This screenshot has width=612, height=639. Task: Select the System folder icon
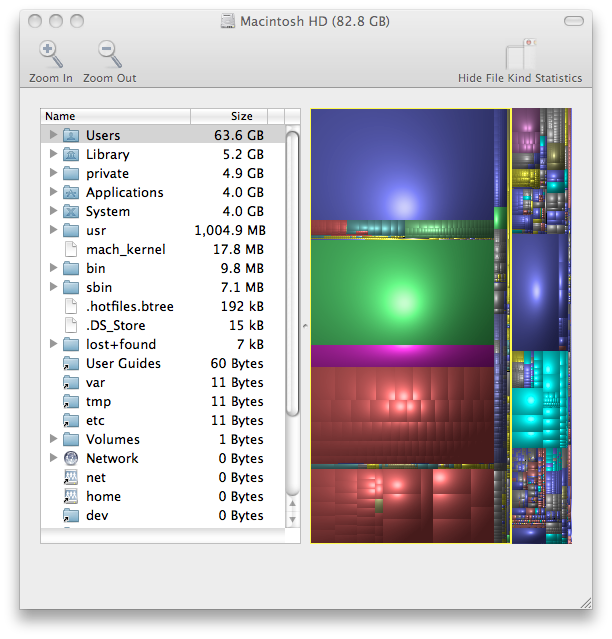point(71,211)
